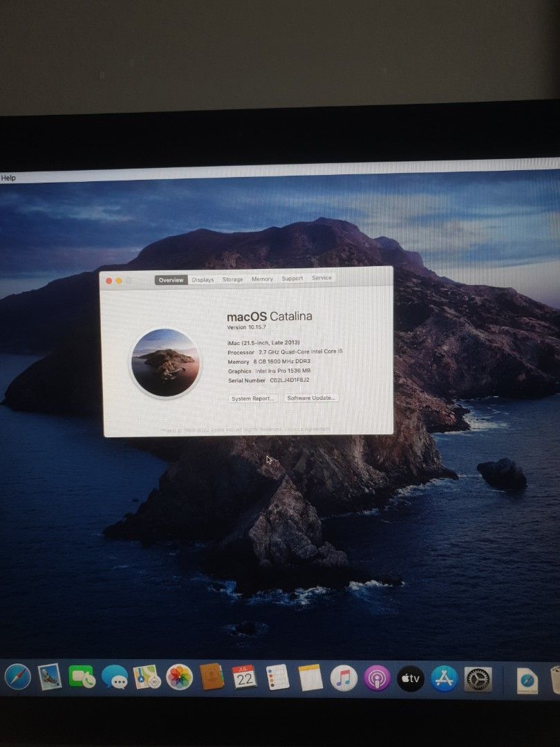Open the Help menu
Viewport: 560px width, 747px height.
8,178
